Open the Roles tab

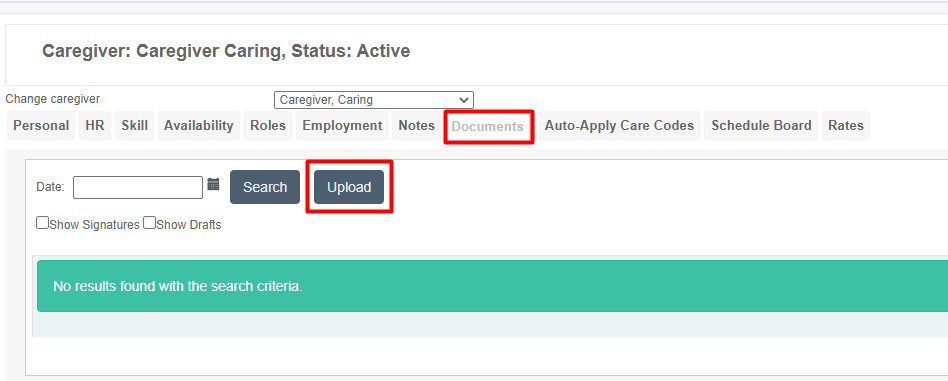(x=268, y=126)
